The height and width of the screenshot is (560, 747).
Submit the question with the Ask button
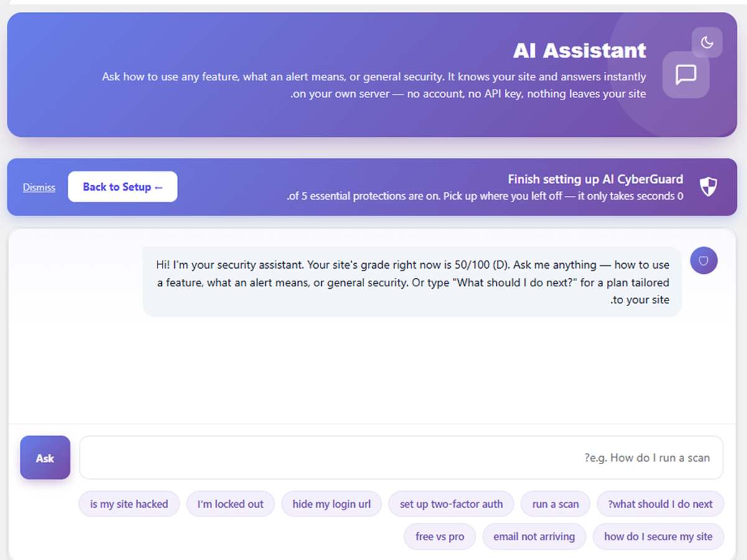[45, 458]
